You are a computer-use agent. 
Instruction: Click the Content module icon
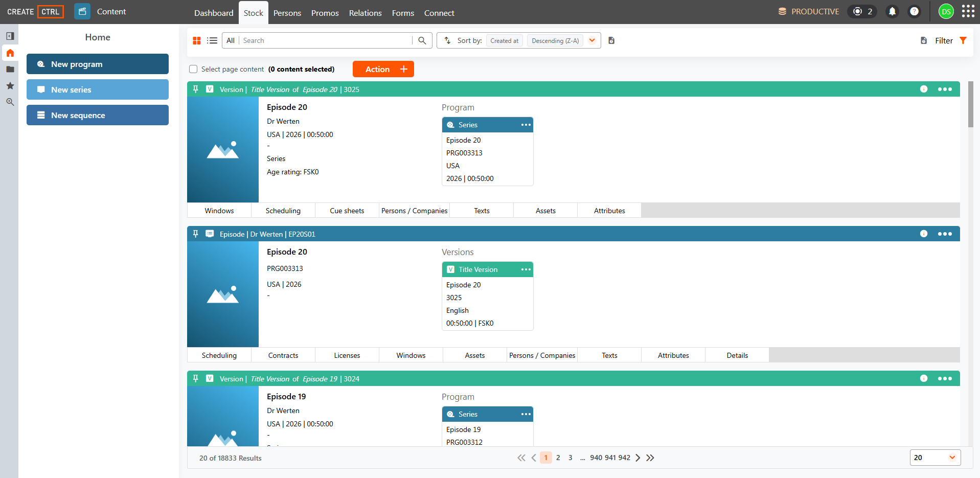pos(82,11)
